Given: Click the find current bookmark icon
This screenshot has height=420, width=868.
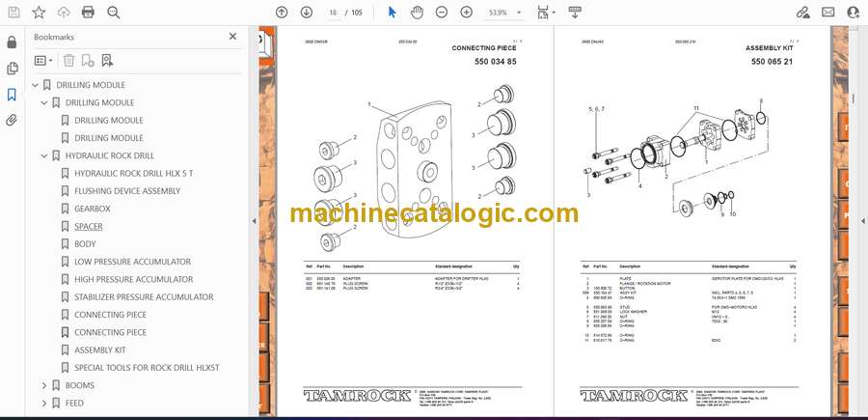Looking at the screenshot, I should (107, 61).
